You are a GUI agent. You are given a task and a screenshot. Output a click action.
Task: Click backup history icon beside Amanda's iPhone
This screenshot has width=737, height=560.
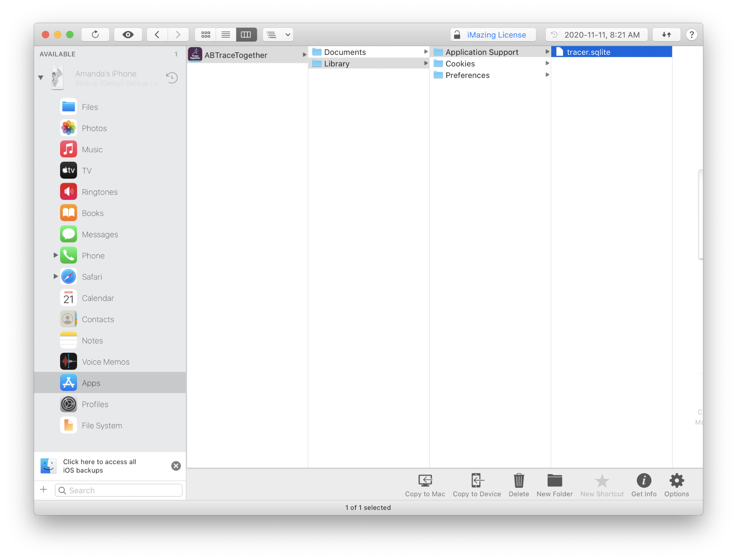pos(172,77)
